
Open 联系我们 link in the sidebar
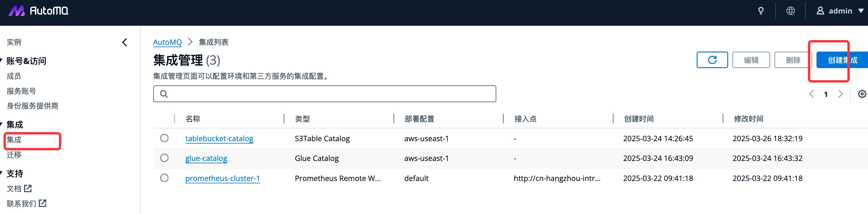[x=21, y=203]
